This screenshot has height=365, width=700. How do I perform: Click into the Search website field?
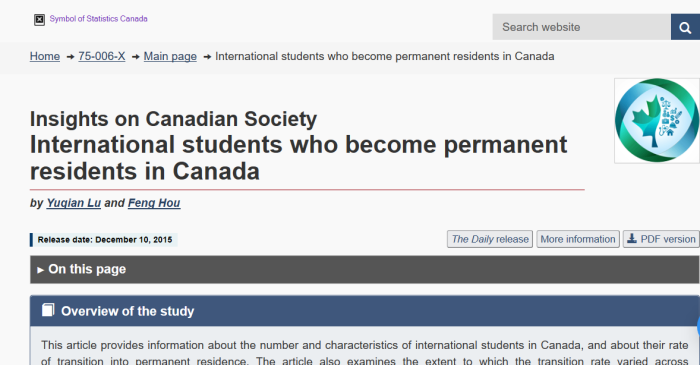click(x=582, y=27)
